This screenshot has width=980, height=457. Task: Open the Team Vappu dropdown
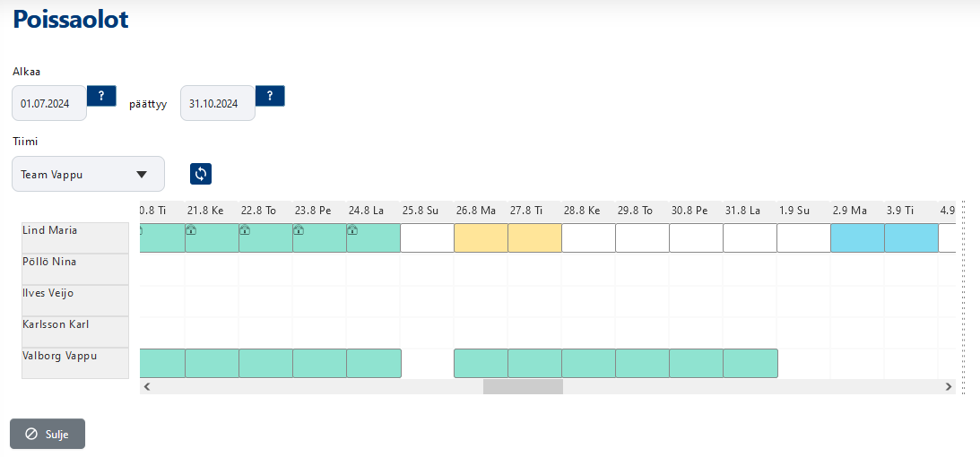(88, 174)
